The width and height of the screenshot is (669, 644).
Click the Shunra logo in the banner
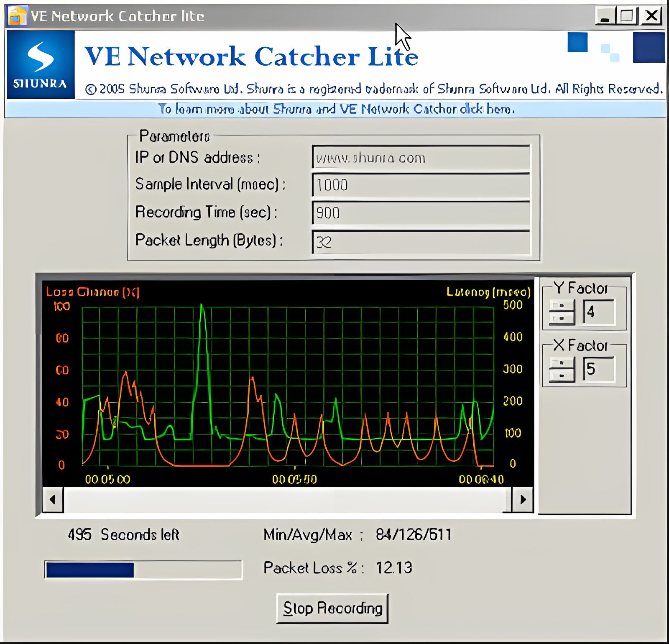(x=41, y=65)
